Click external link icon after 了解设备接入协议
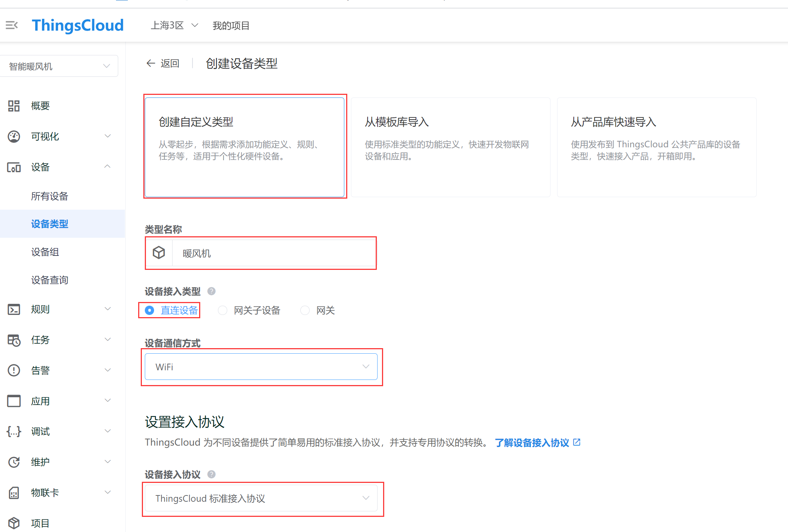Screen dimensions: 788x532 [x=577, y=442]
